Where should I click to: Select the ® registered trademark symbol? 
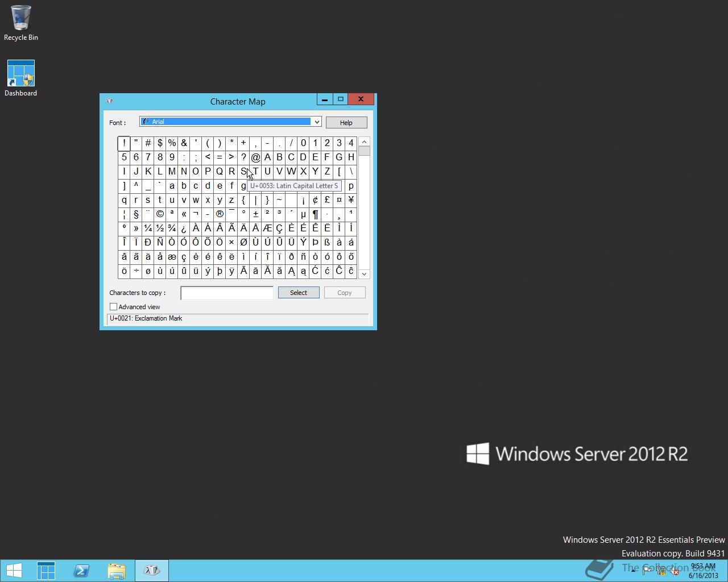220,214
